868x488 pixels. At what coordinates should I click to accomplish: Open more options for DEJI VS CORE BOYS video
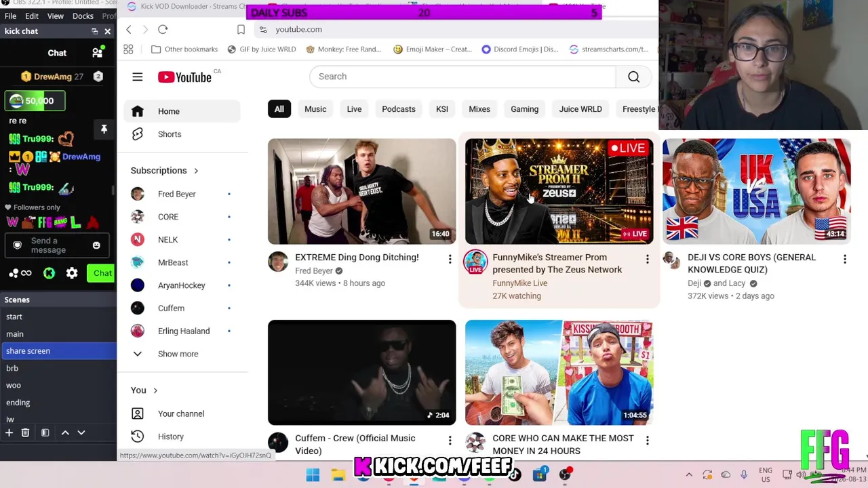click(x=844, y=259)
